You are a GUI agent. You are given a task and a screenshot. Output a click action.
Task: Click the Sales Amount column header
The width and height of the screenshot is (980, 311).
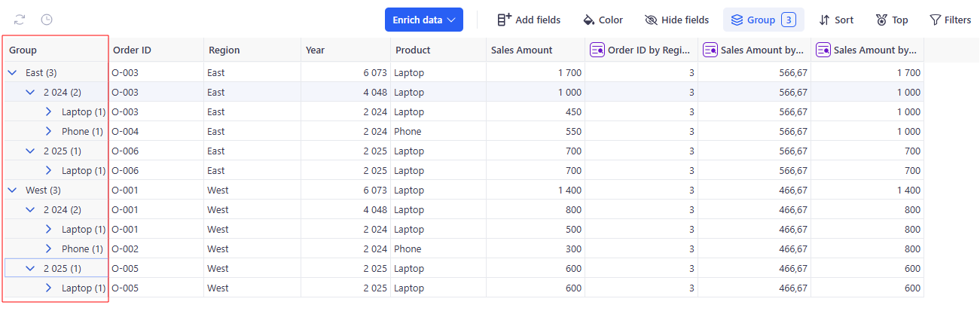click(x=521, y=50)
